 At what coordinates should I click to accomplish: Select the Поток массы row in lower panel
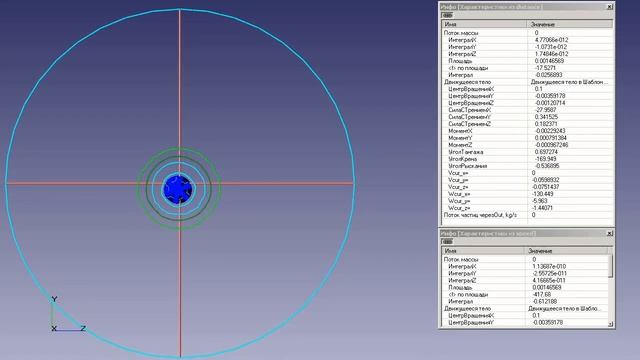click(525, 259)
